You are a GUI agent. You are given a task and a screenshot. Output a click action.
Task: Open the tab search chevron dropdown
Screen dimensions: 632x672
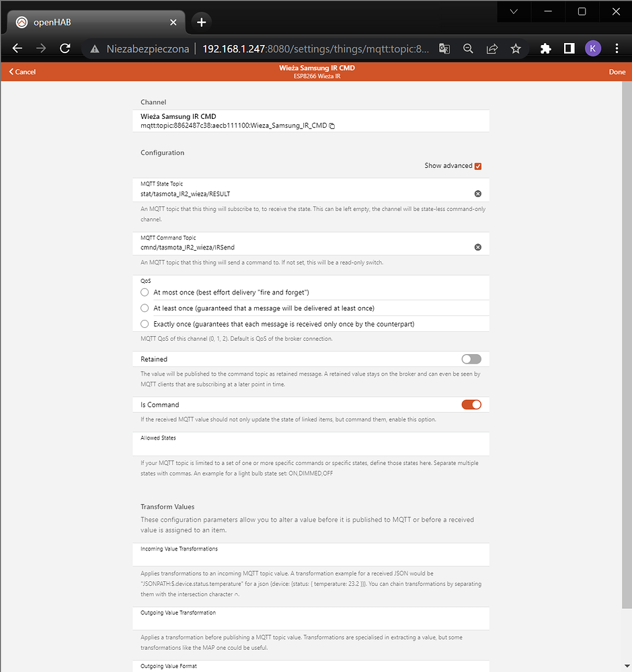click(514, 11)
